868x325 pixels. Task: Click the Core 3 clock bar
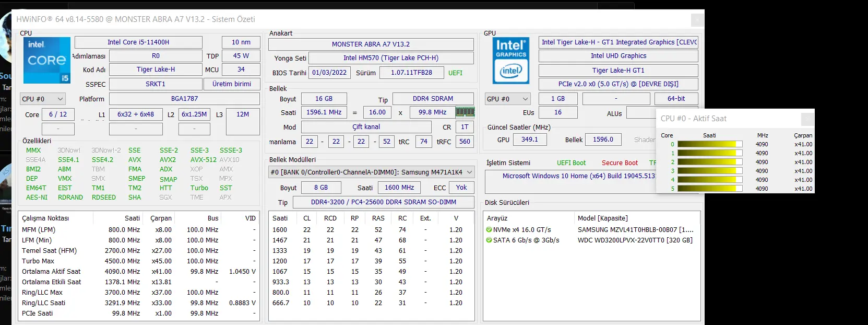(710, 171)
